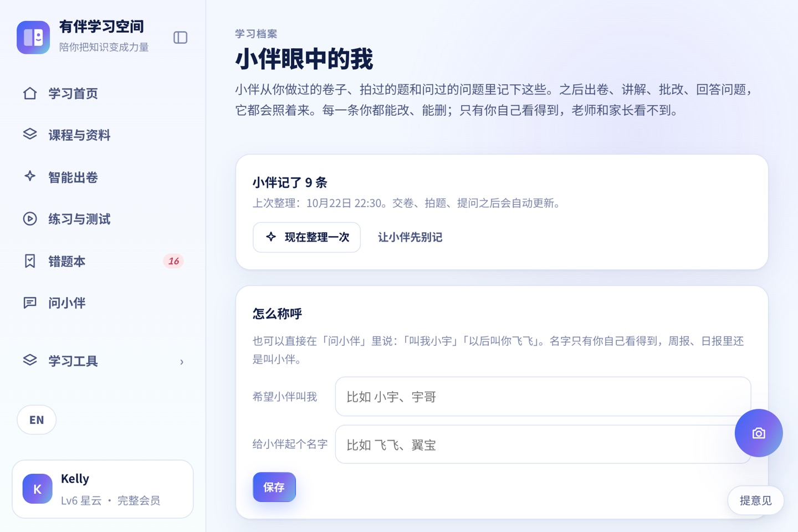Screen dimensions: 798x532
Task: Click the 上次整理 timestamp text
Action: (x=408, y=203)
